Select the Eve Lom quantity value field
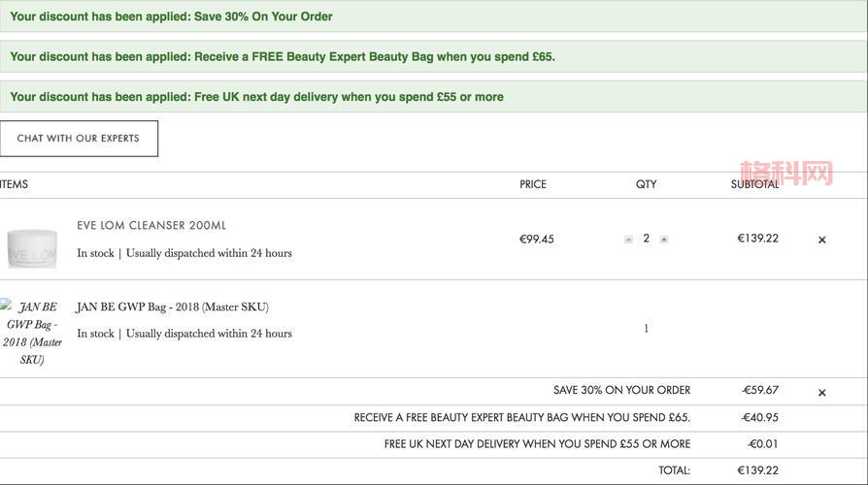The height and width of the screenshot is (485, 868). coord(646,239)
